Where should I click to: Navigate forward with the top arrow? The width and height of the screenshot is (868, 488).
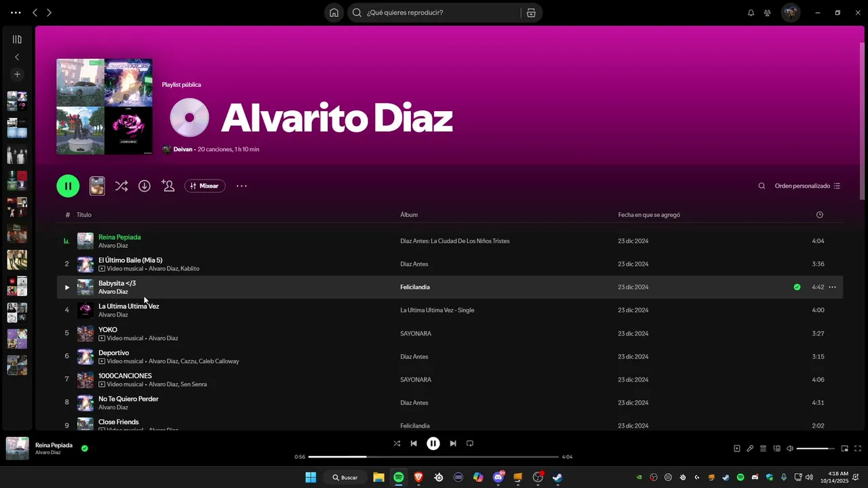point(49,12)
